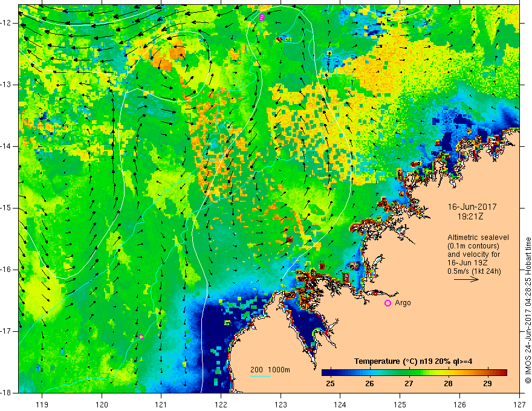This screenshot has height=411, width=532.
Task: Click the 'Argo' legend label
Action: [x=403, y=303]
